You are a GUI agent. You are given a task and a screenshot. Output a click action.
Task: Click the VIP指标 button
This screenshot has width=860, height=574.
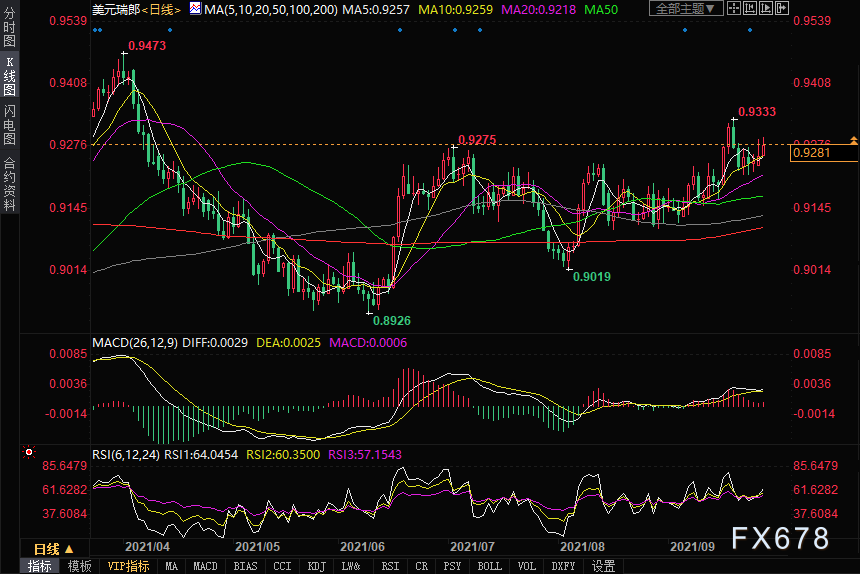pyautogui.click(x=127, y=566)
